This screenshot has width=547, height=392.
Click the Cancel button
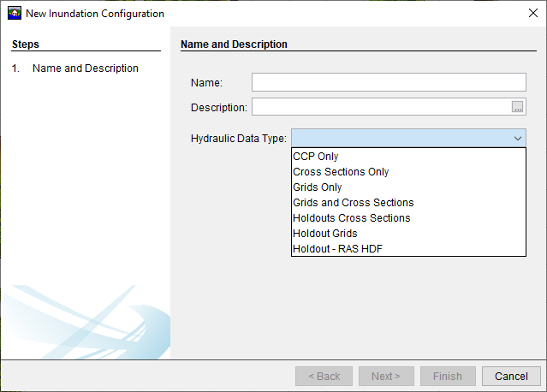[511, 376]
